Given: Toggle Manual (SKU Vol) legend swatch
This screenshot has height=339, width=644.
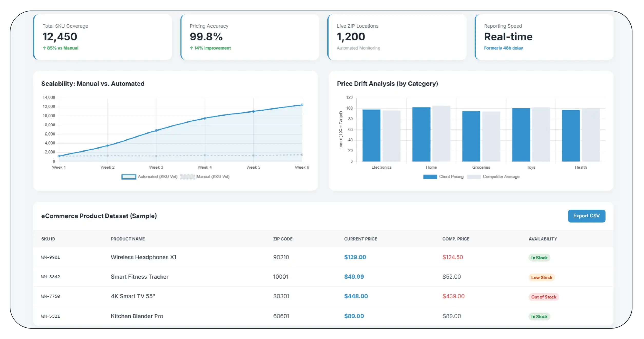Looking at the screenshot, I should coord(187,177).
